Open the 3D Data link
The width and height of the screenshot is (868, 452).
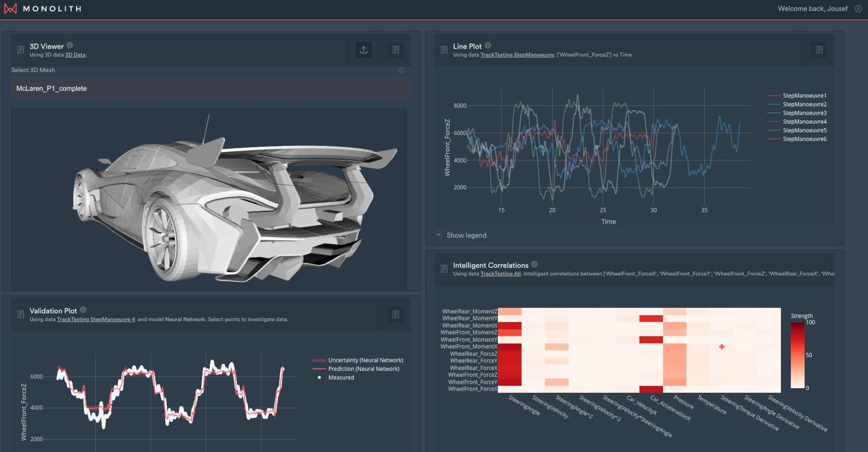pos(75,55)
